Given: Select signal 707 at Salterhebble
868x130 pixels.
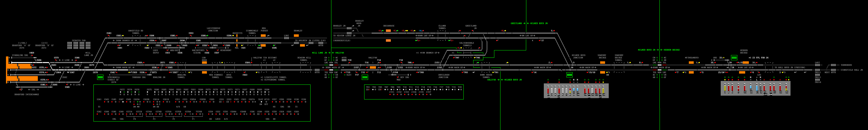Looking at the screenshot, I should coord(454,58).
